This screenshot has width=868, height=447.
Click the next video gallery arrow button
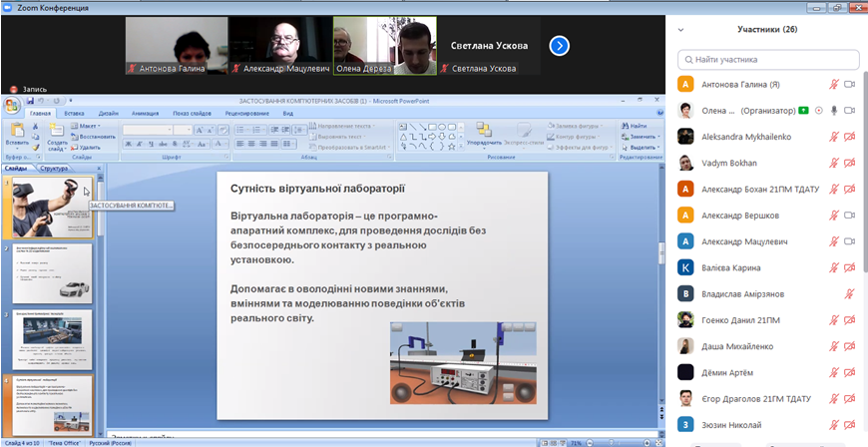coord(559,45)
